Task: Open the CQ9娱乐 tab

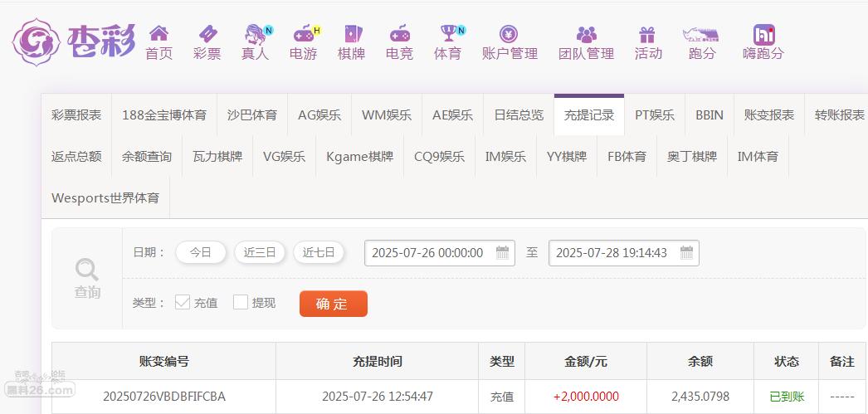Action: point(440,157)
